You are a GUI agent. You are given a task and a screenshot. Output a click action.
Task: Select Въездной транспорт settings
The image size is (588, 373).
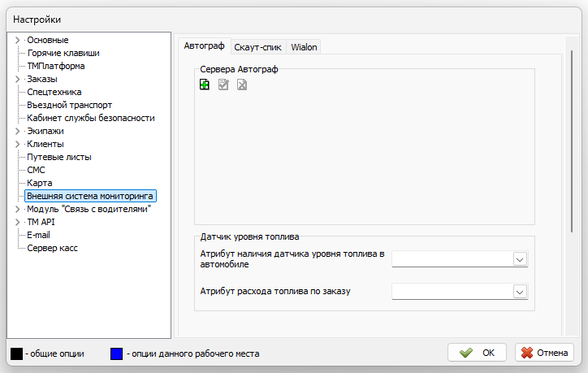click(69, 105)
